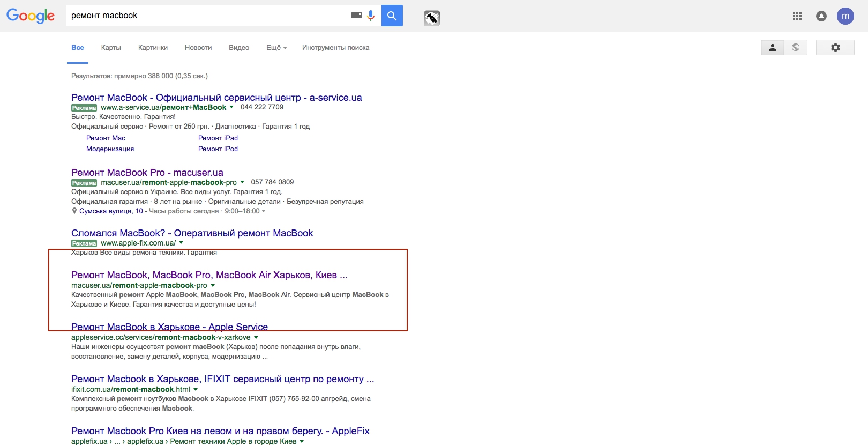Image resolution: width=868 pixels, height=445 pixels.
Task: Open Инструменты поиска
Action: tap(335, 48)
